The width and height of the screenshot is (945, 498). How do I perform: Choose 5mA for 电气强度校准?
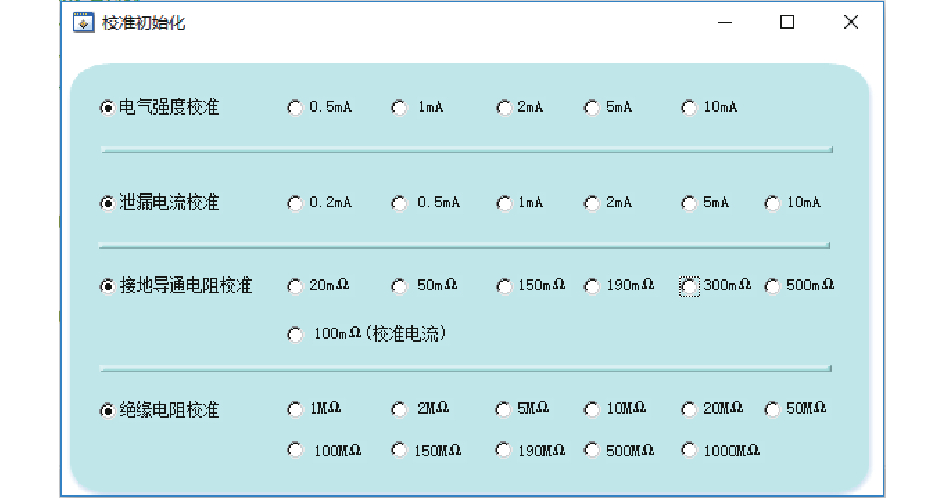[x=592, y=108]
